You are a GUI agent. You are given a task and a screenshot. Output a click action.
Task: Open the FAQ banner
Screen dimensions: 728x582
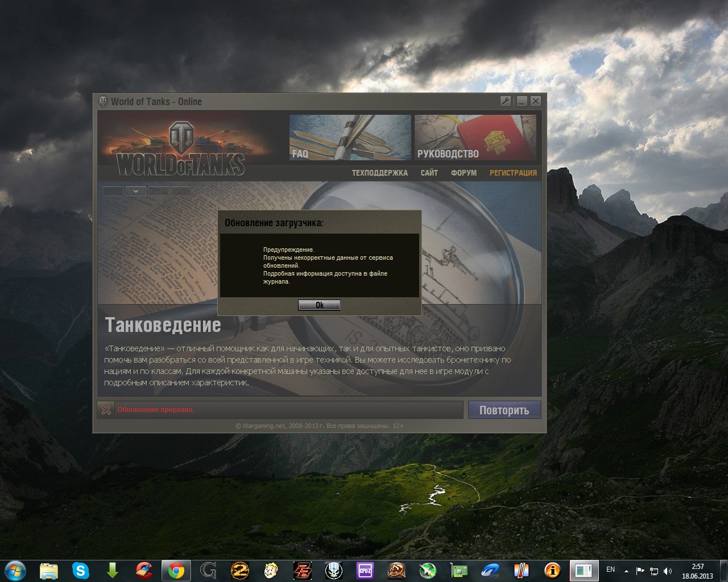tap(350, 138)
